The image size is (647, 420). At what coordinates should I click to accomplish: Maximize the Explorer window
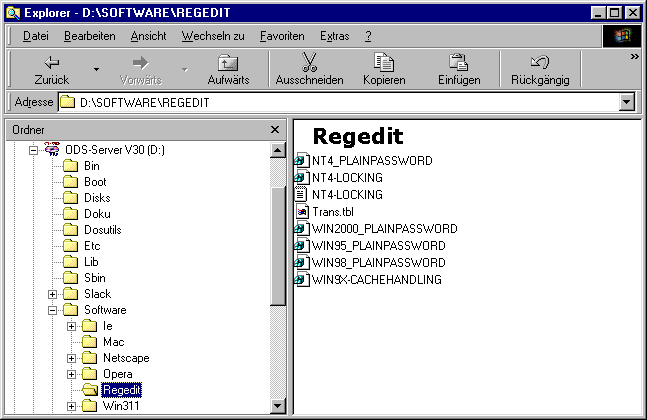pos(615,13)
